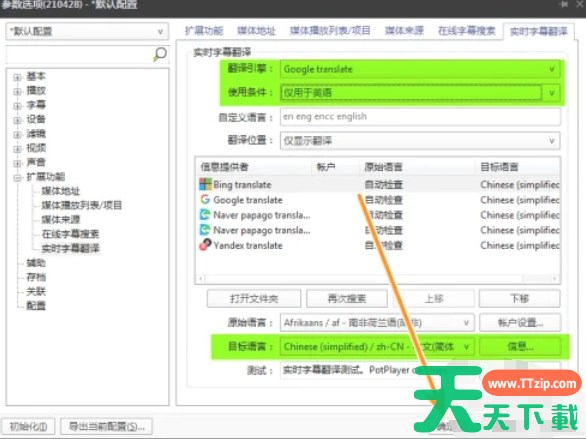Switch to the 扩展功能 tab
Viewport: 586px width, 439px height.
[x=204, y=31]
